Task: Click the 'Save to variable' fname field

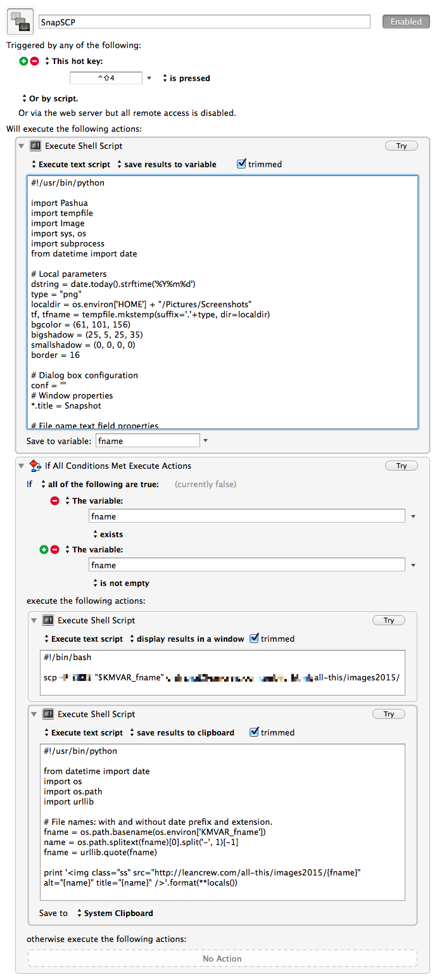Action: [147, 441]
